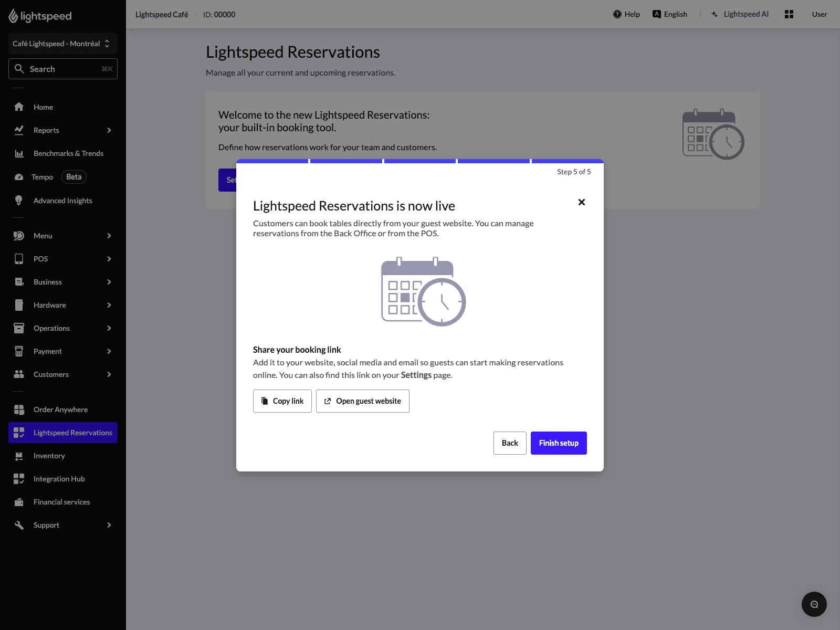
Task: Select the Payment terminal icon
Action: click(19, 351)
